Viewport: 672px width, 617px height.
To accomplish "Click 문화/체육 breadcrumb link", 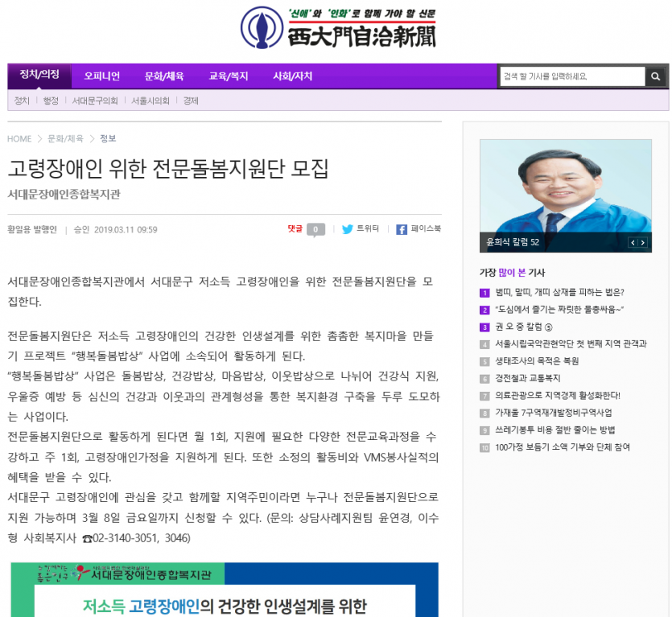I will (x=65, y=139).
